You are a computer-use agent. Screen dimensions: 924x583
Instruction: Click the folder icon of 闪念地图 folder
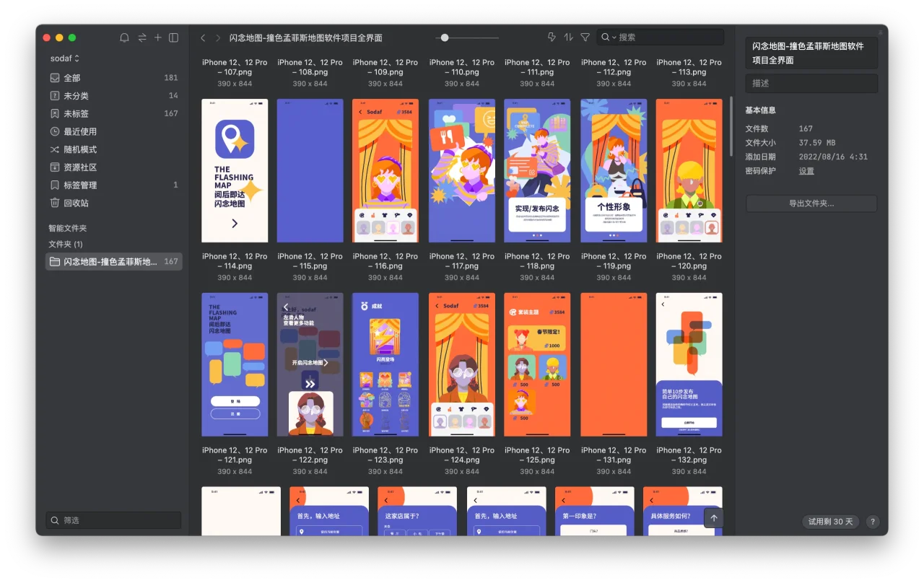pyautogui.click(x=55, y=262)
